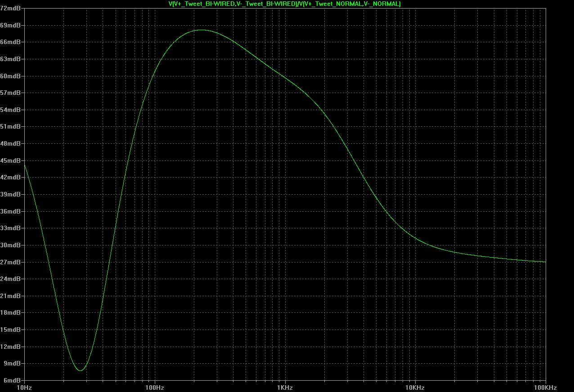Click the 66mdB y-axis label
The height and width of the screenshot is (392, 574).
coord(11,42)
